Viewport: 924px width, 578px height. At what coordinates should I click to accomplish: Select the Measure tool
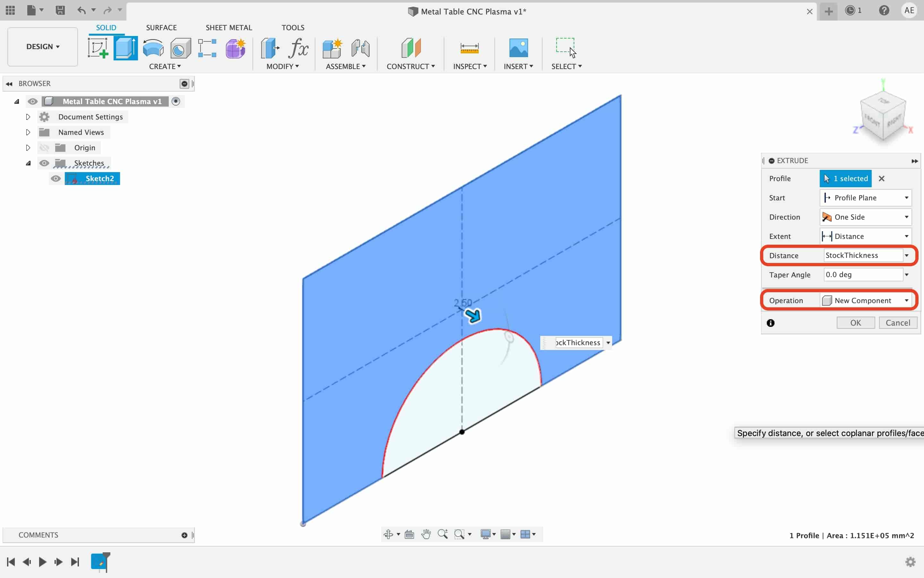(x=469, y=48)
